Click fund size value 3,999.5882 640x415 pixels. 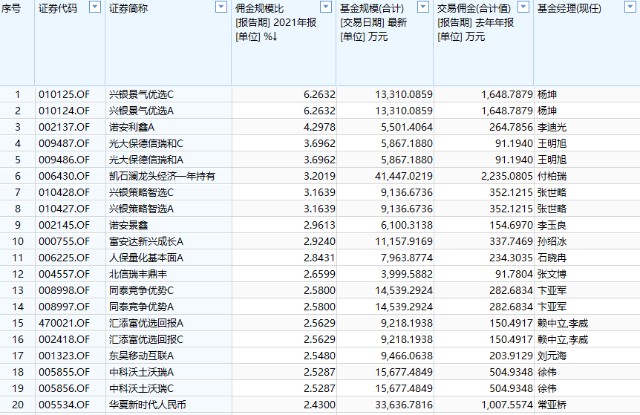[407, 274]
